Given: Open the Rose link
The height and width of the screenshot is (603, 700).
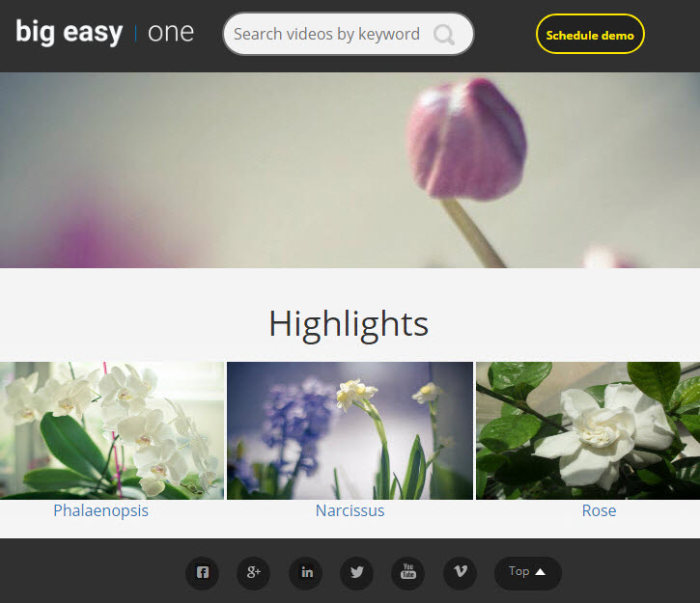Looking at the screenshot, I should pos(600,510).
